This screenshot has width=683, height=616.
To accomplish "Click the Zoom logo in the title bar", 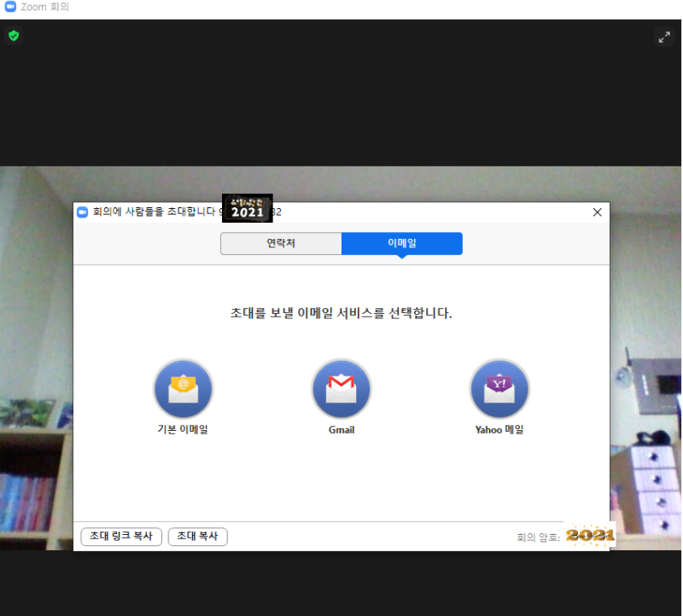I will (x=10, y=7).
